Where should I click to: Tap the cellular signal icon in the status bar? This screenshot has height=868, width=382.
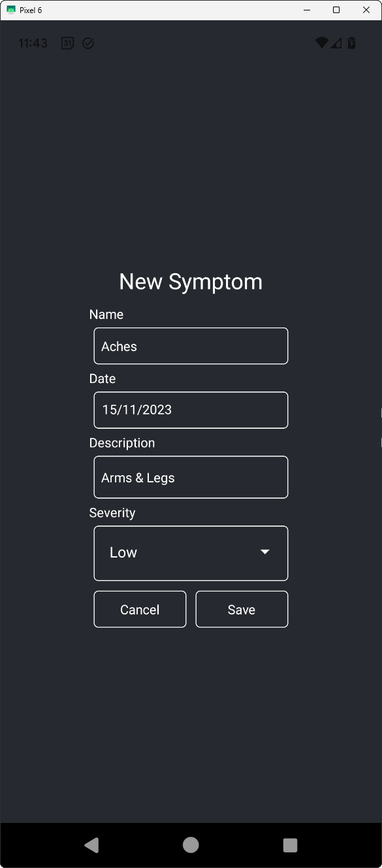pos(336,42)
